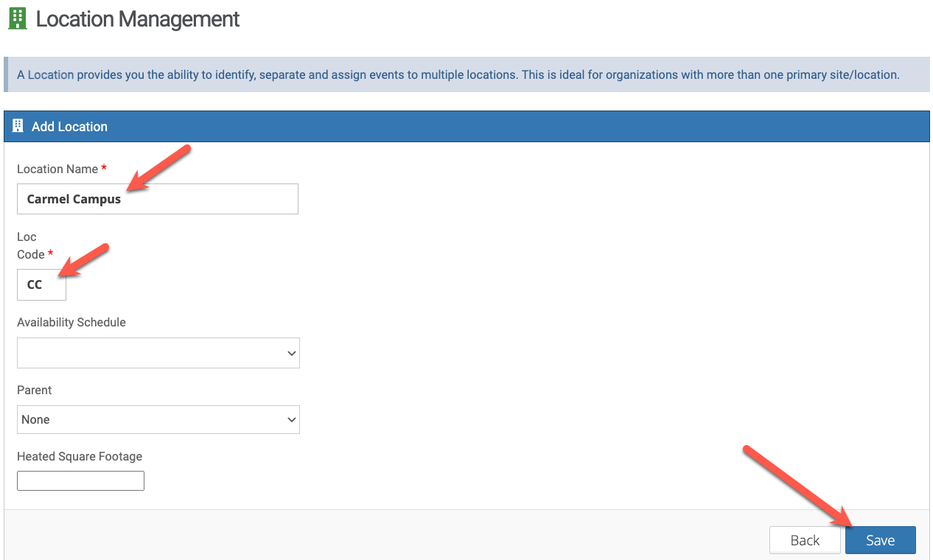
Task: Click the green building icon beside Location Management
Action: pyautogui.click(x=17, y=18)
